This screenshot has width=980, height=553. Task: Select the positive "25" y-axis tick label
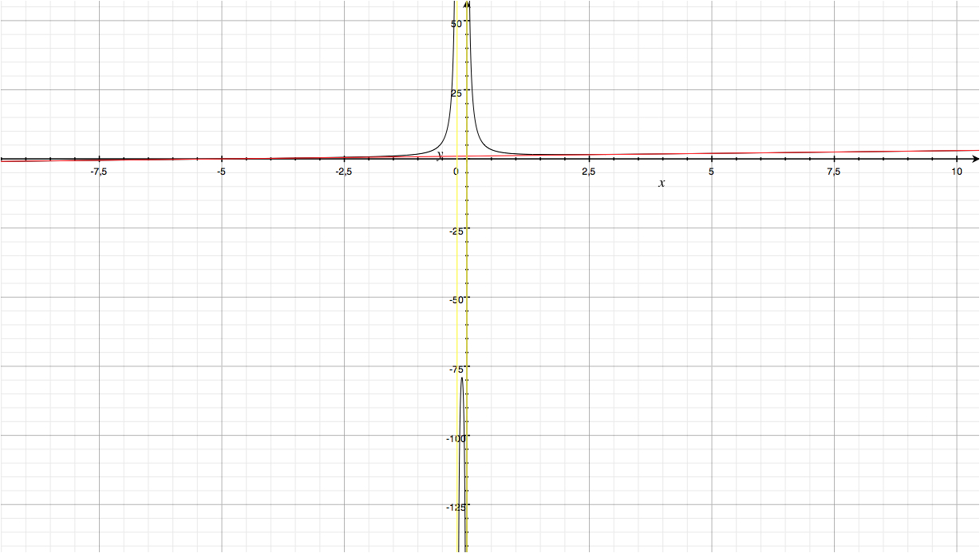click(456, 93)
